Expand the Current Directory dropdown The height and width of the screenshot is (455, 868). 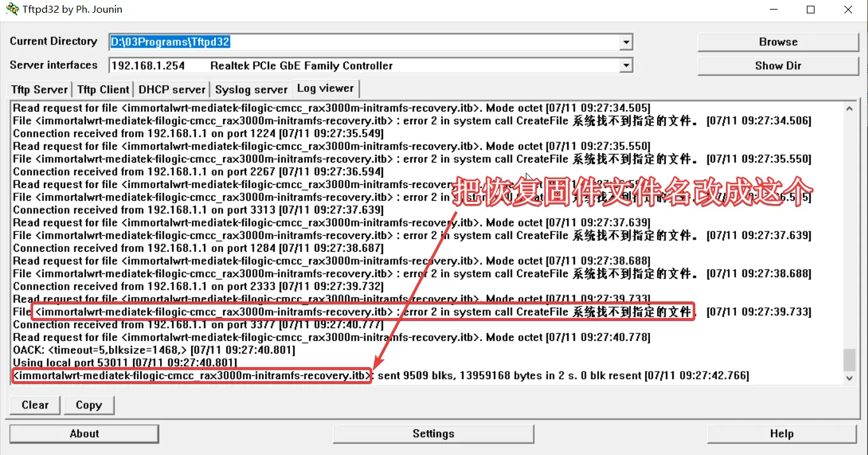[626, 43]
